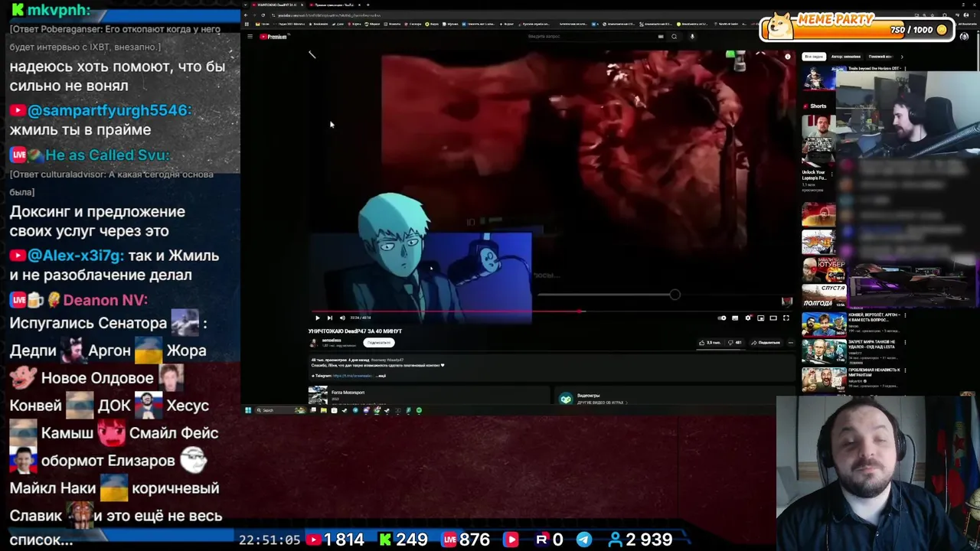980x551 pixels.
Task: Open the Windows Start menu
Action: coord(247,411)
